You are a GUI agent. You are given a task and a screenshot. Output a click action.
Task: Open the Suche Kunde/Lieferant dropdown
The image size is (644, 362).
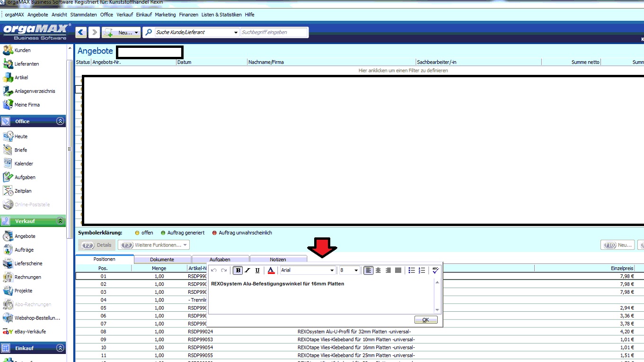236,33
